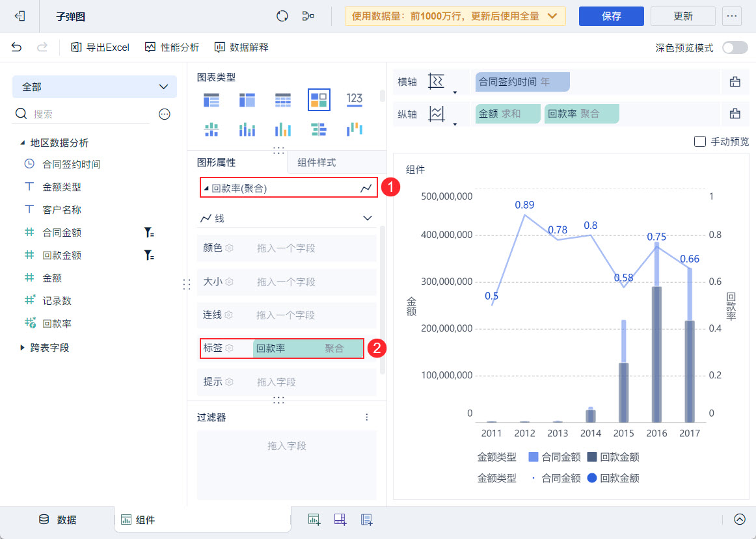The image size is (756, 539).
Task: Click the 合同签约时间 年 axis field pill
Action: [x=522, y=82]
